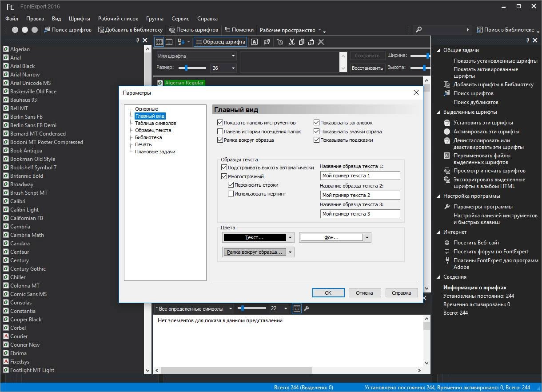Click first grey circle toolbar icon

(15, 30)
